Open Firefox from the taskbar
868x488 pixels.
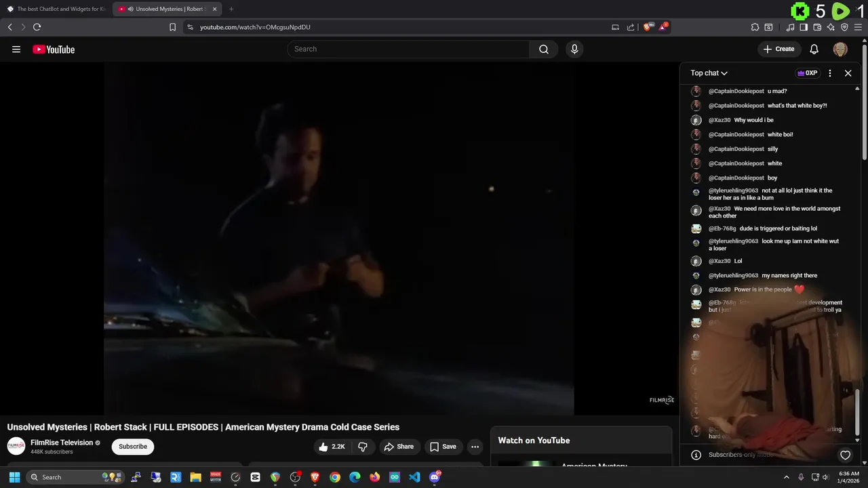(374, 477)
